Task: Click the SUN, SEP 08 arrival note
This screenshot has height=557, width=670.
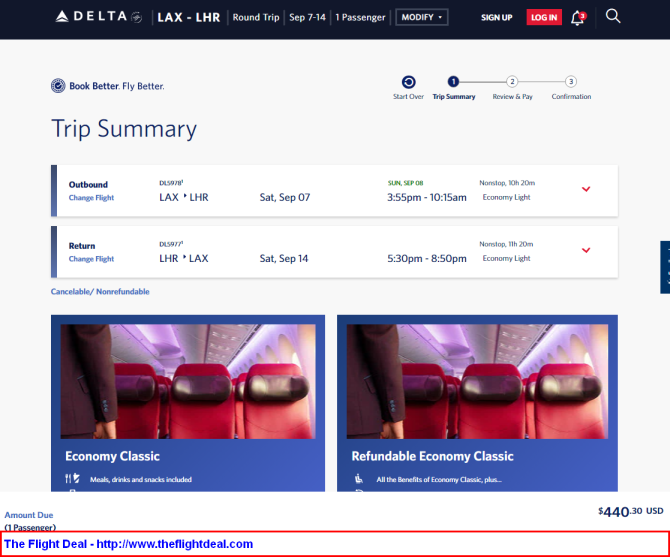Action: tap(405, 183)
